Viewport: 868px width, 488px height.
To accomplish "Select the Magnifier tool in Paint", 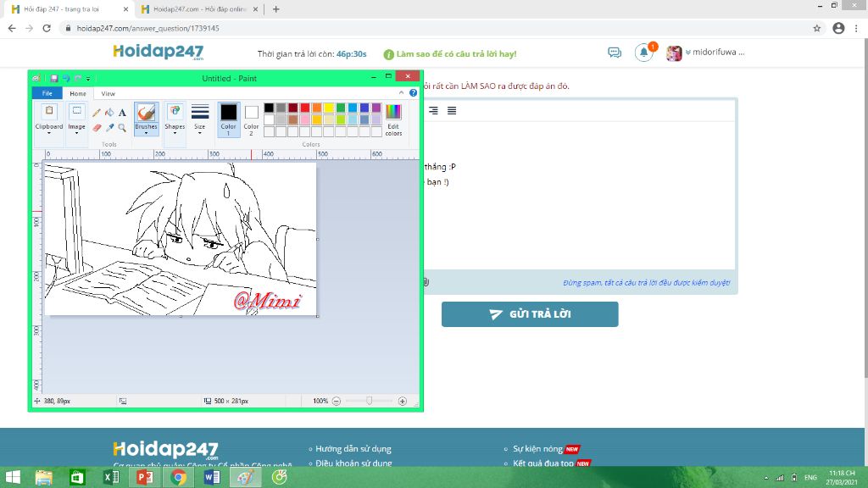I will (x=122, y=128).
